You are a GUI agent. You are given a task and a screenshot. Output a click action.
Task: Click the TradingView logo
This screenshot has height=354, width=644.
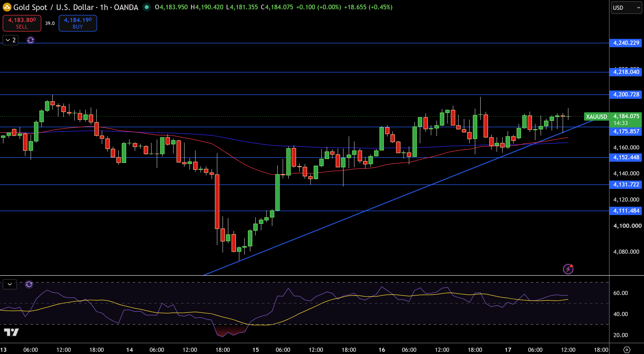point(11,332)
